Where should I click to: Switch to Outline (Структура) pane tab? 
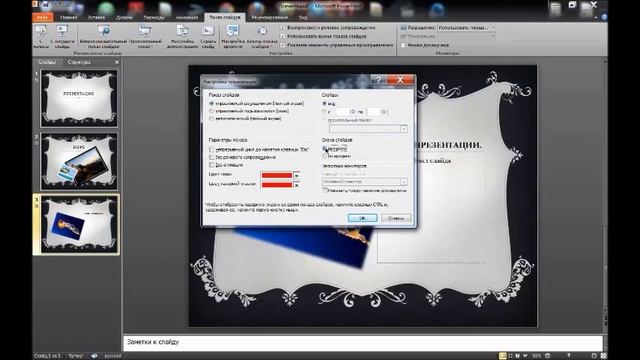point(79,62)
